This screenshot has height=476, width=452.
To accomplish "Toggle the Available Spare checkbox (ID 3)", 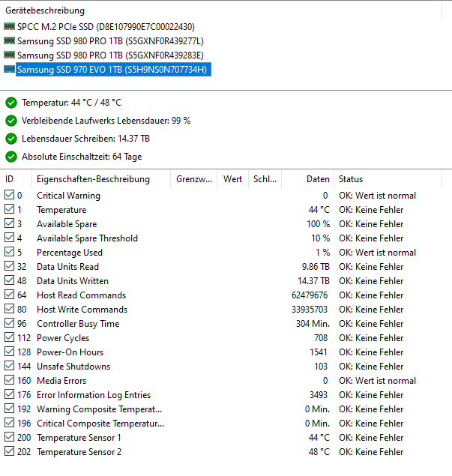I will coord(10,223).
